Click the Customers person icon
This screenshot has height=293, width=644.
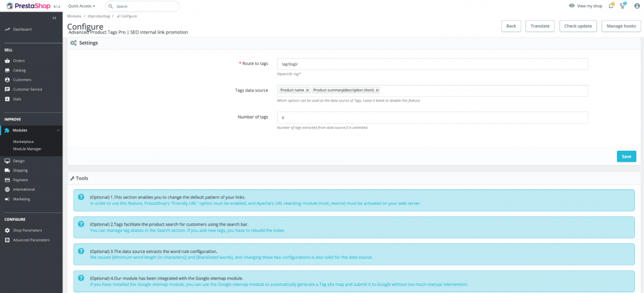point(7,80)
